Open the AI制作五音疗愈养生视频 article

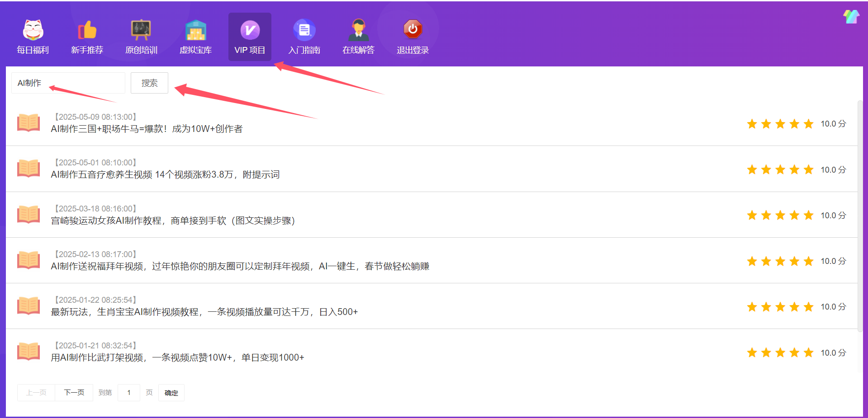tap(165, 174)
